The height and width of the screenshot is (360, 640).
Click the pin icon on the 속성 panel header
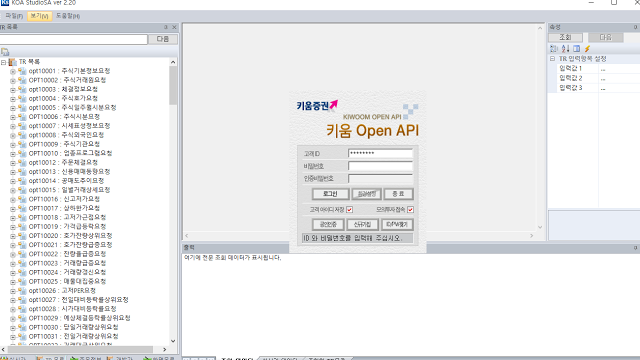tap(636, 27)
